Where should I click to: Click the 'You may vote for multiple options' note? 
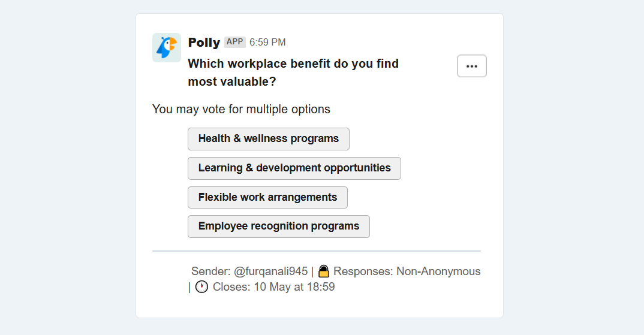click(x=241, y=109)
